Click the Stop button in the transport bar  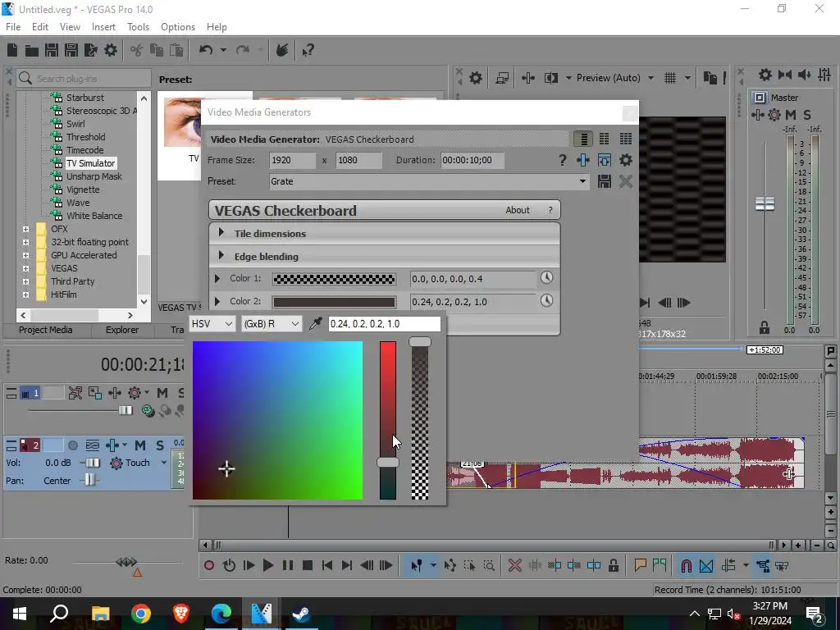click(308, 565)
